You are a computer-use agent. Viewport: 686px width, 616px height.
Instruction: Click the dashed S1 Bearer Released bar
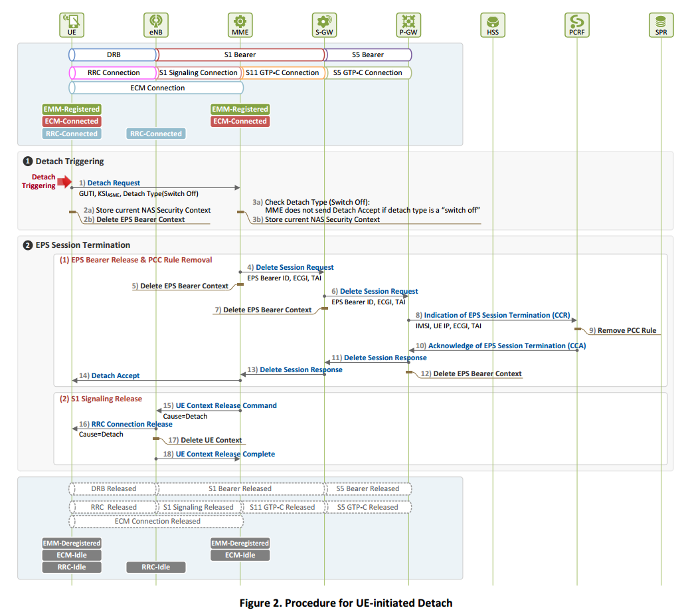(240, 488)
